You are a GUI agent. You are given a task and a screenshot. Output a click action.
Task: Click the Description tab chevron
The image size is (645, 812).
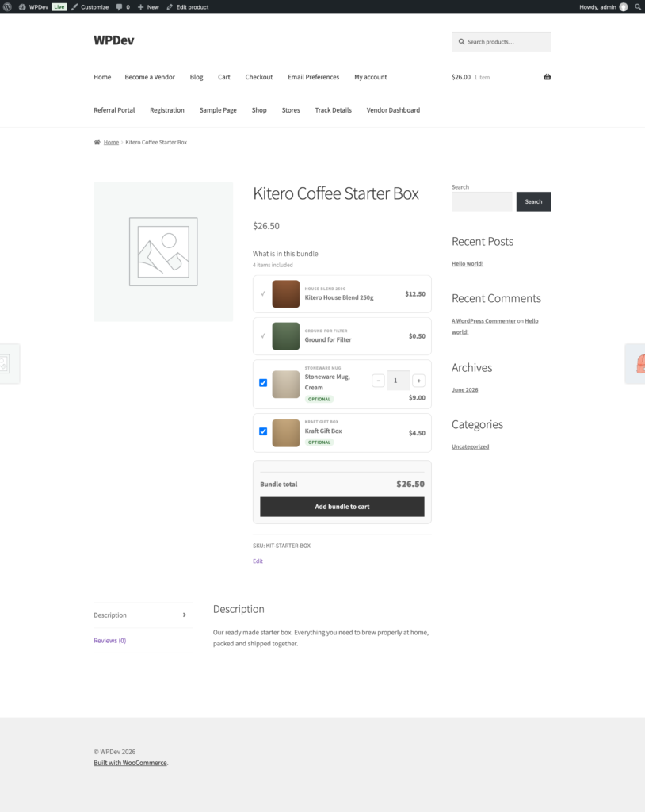185,615
